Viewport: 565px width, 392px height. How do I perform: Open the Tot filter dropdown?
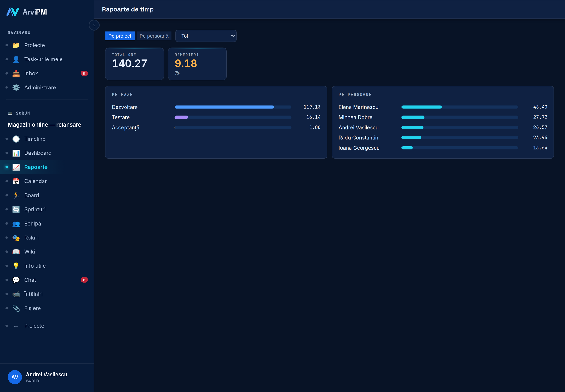tap(206, 36)
